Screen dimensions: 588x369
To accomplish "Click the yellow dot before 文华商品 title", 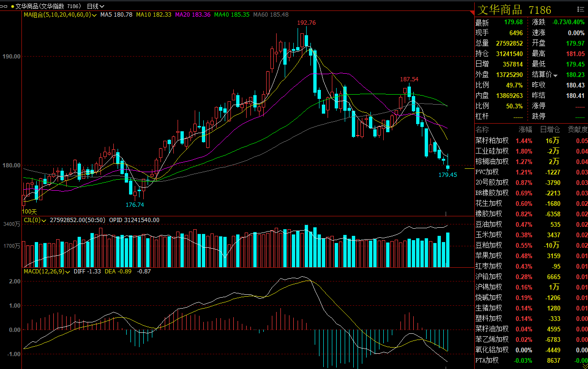I will click(12, 6).
